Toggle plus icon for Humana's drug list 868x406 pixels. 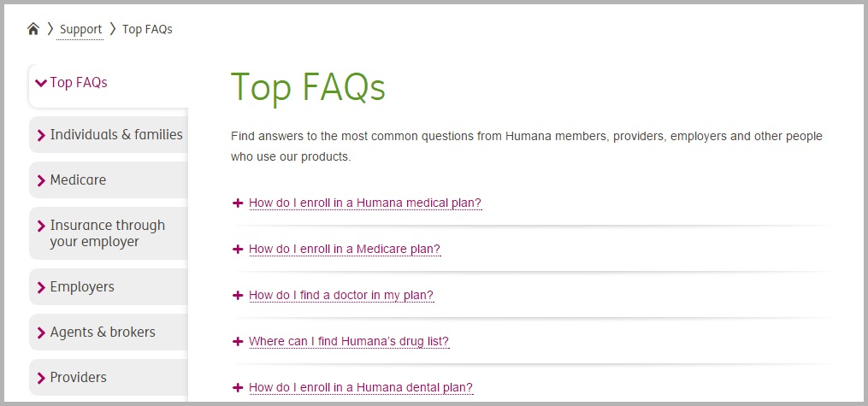[x=238, y=341]
